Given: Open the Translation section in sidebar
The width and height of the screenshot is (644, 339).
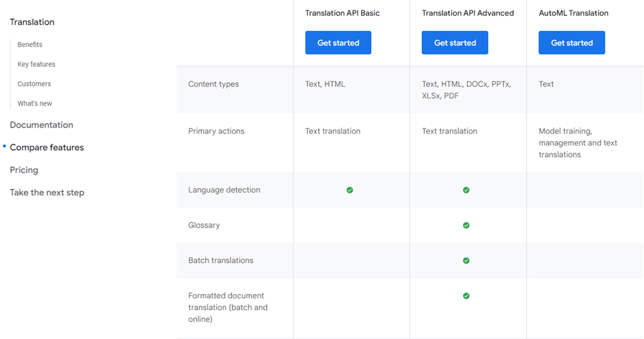Looking at the screenshot, I should (32, 22).
